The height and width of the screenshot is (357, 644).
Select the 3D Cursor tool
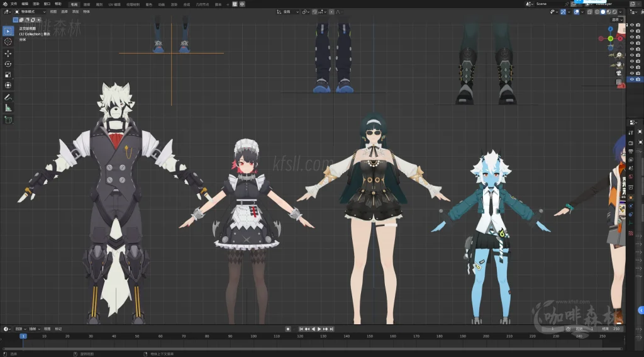8,42
